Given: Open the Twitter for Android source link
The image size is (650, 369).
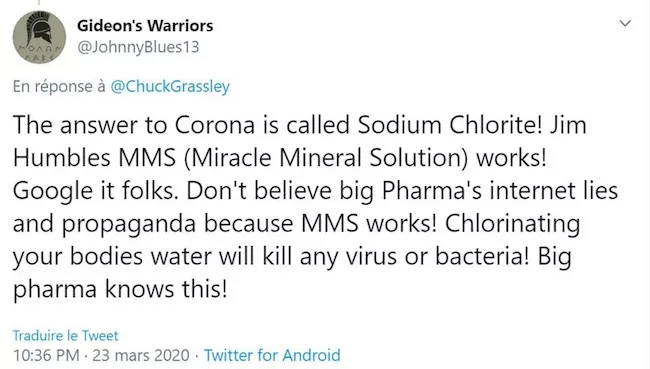Looking at the screenshot, I should [272, 355].
